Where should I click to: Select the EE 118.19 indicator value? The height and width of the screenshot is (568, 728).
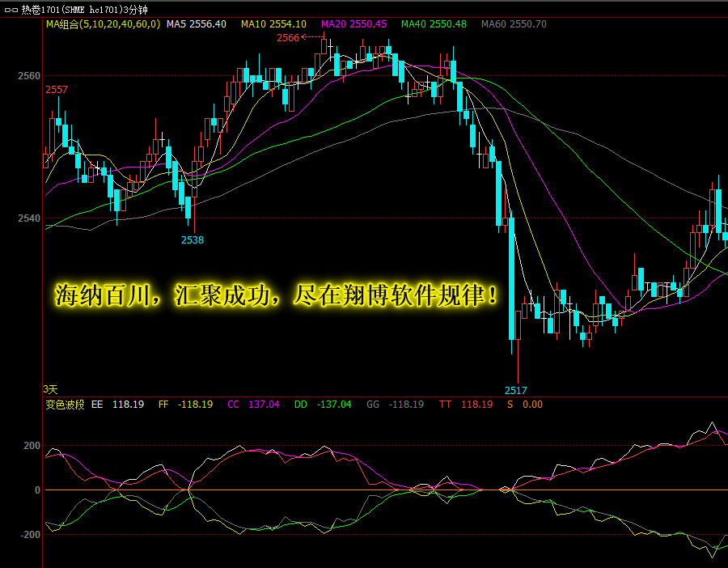(118, 405)
